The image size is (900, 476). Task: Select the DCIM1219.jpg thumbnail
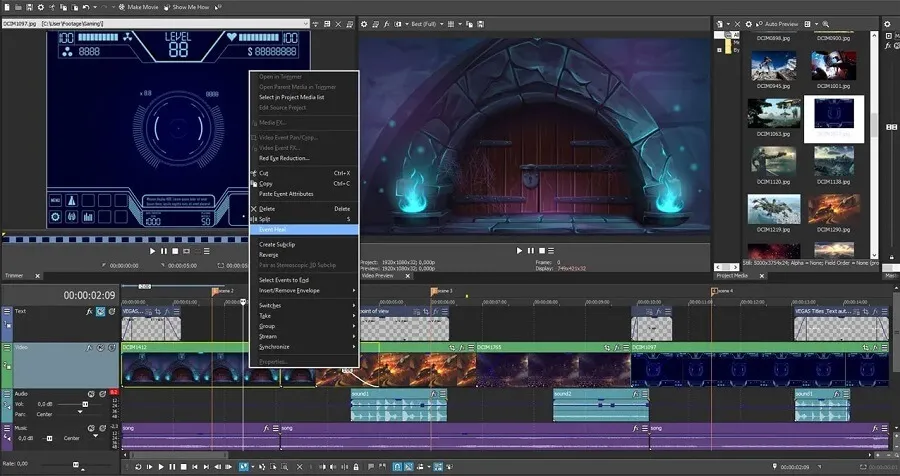pos(773,209)
